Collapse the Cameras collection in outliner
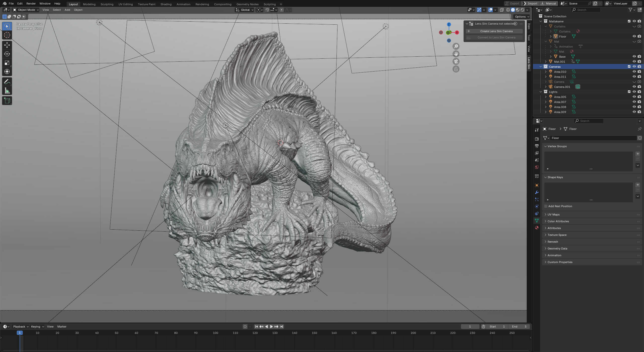 point(541,67)
